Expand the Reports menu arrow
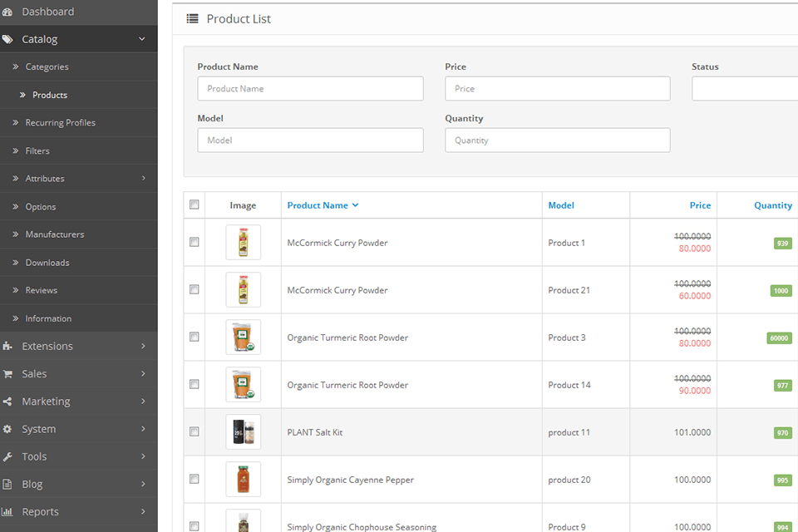798x532 pixels. [x=144, y=512]
